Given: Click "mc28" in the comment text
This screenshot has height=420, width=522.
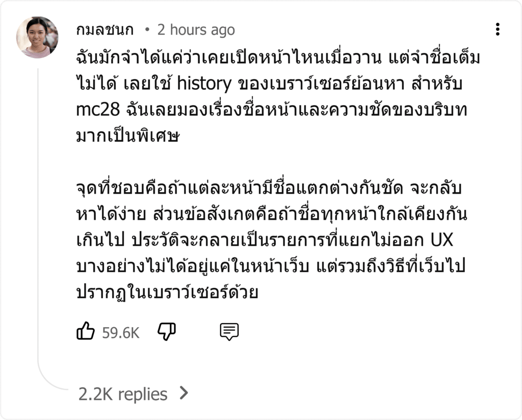Looking at the screenshot, I should (98, 110).
